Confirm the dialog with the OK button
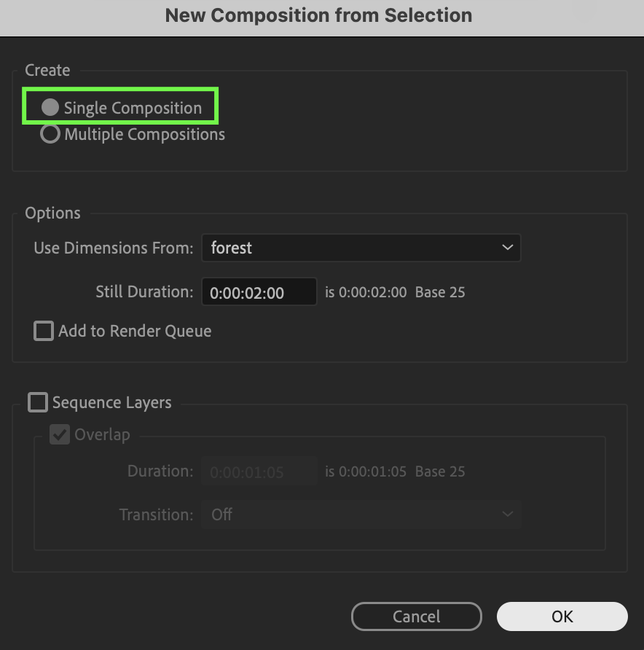644x650 pixels. pos(562,616)
